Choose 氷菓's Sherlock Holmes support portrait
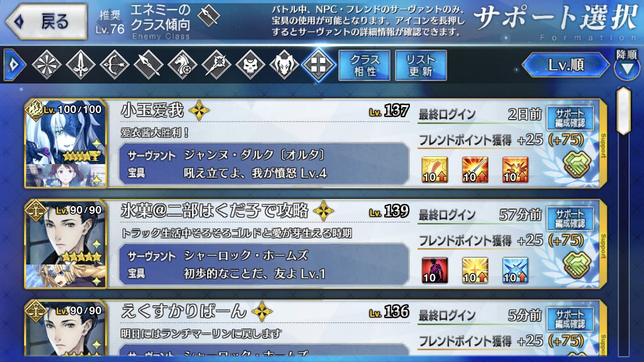Image resolution: width=644 pixels, height=362 pixels. [x=65, y=244]
